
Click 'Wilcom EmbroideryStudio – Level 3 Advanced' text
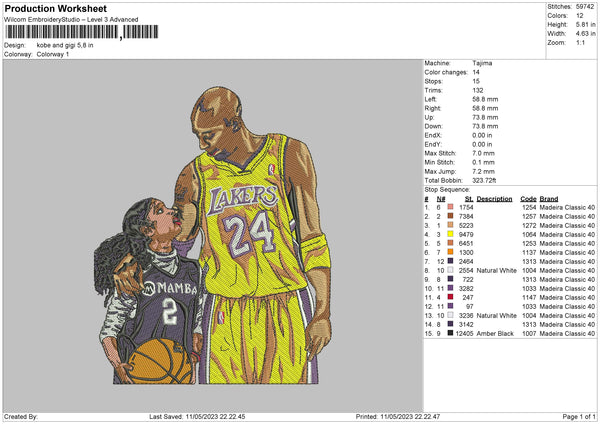point(71,20)
